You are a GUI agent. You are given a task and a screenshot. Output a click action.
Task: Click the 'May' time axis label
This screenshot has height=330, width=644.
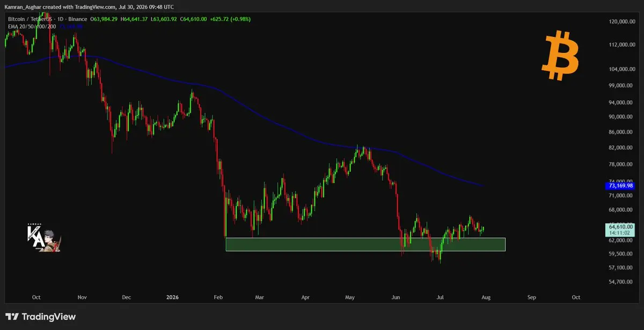[350, 297]
